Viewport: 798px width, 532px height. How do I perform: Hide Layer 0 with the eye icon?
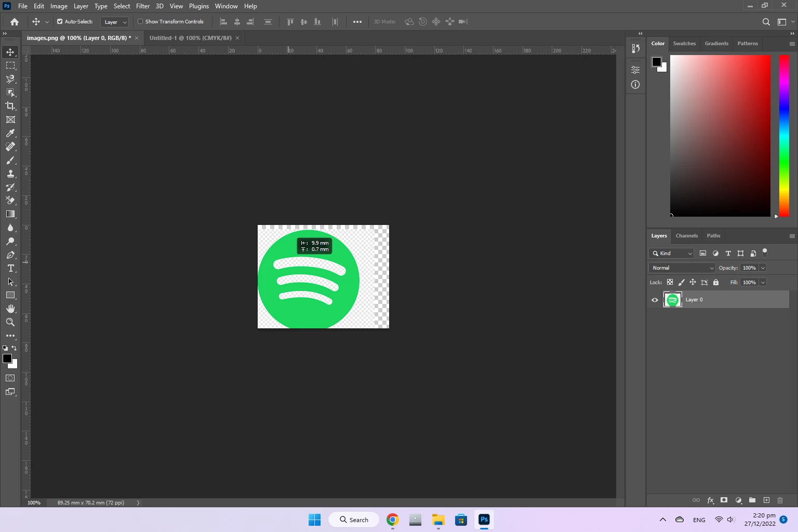tap(655, 300)
